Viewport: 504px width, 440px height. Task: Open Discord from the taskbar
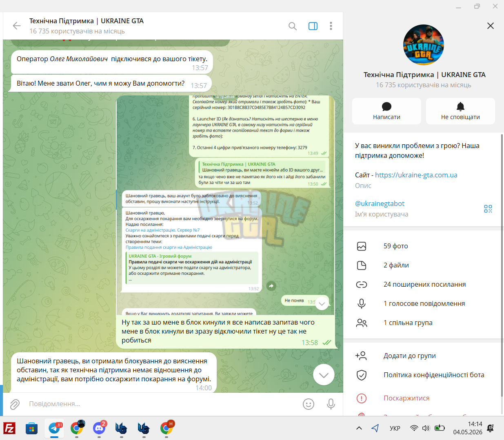click(99, 428)
